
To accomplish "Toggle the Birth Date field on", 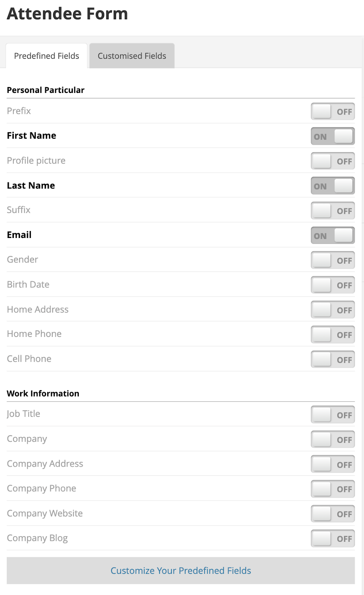I will coord(332,285).
